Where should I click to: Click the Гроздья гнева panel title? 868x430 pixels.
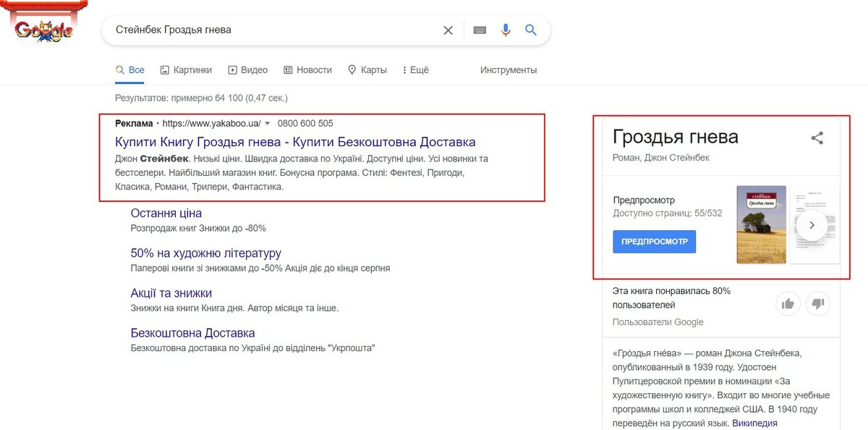point(675,137)
